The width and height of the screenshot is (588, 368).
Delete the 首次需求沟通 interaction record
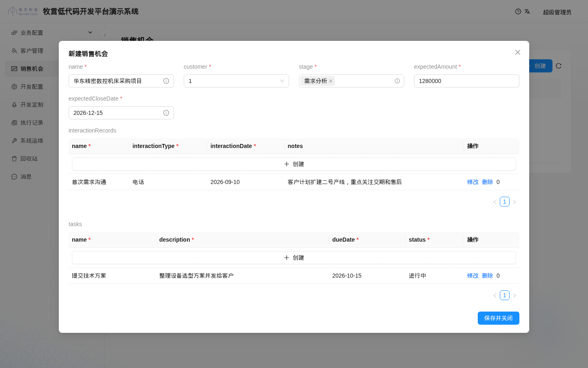point(488,182)
